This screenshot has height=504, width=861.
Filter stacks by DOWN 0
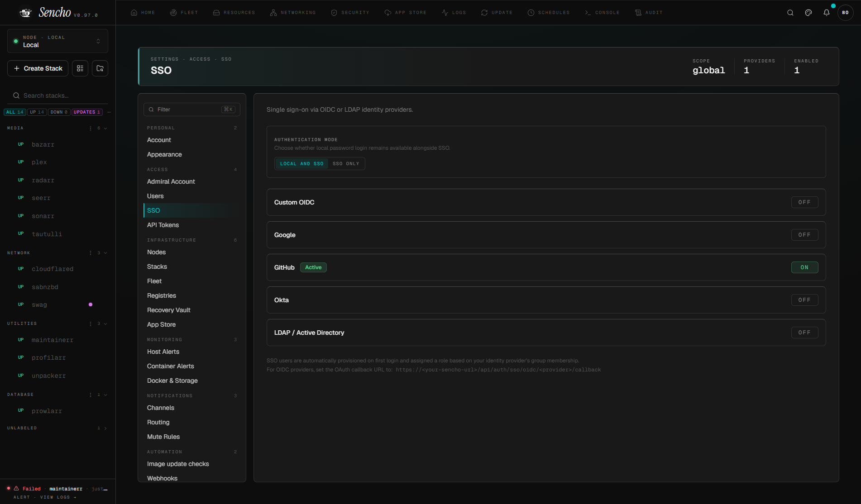(59, 112)
